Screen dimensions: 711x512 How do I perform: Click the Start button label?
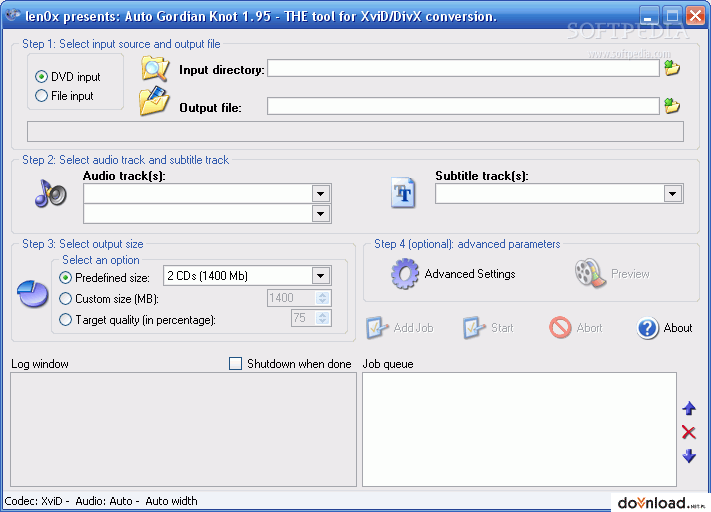pos(502,328)
